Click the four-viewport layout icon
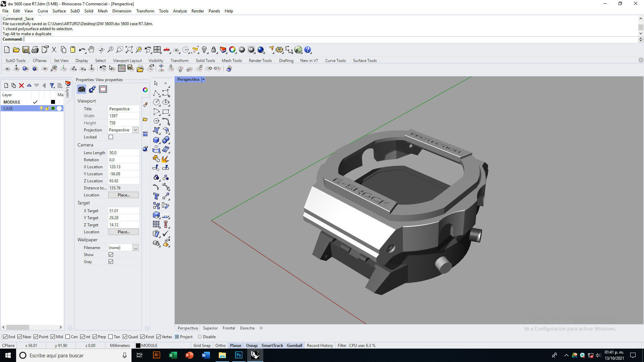 click(157, 50)
